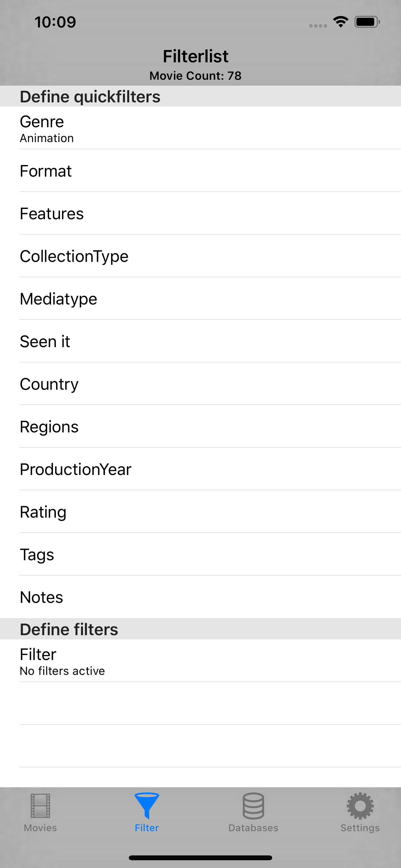Screen dimensions: 401x868
Task: Select the Regions quickfilter
Action: (x=200, y=427)
